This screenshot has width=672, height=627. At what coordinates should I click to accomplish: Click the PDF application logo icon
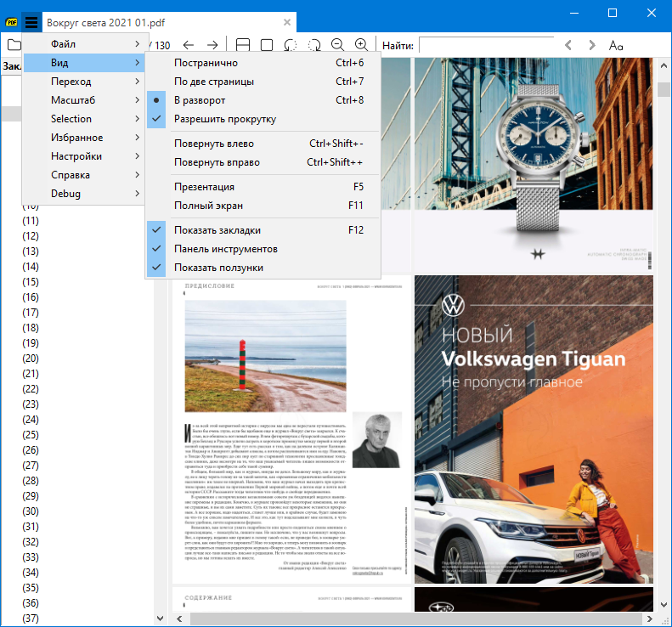[11, 22]
